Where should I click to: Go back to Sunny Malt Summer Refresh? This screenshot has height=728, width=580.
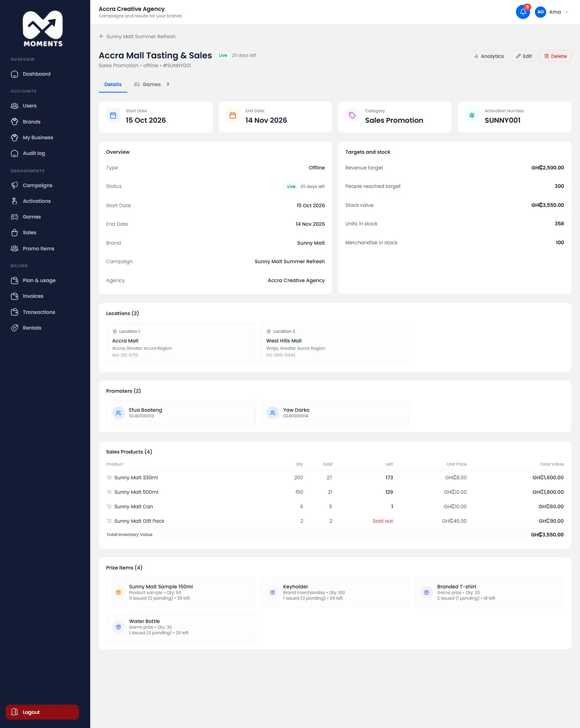point(137,37)
